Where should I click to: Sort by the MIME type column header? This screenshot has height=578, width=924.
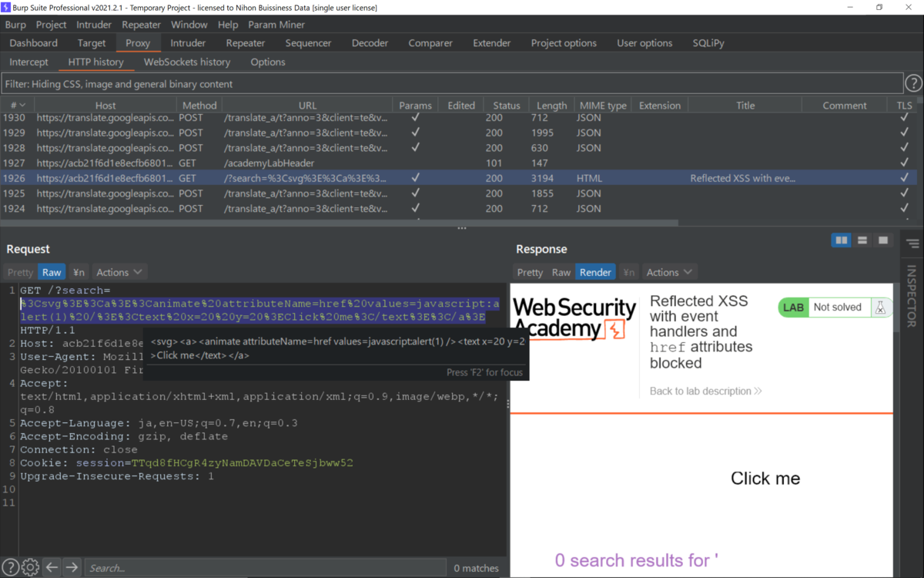tap(601, 106)
